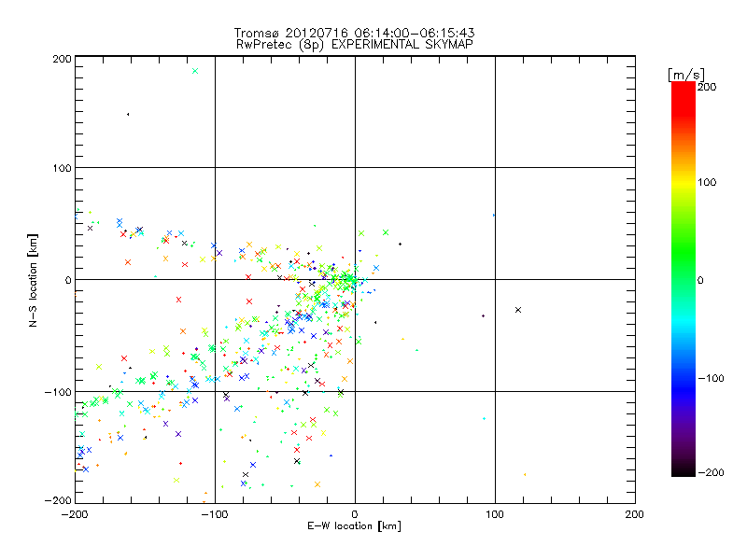Click the y-axis tick label '200'
The image size is (747, 560).
tap(62, 59)
